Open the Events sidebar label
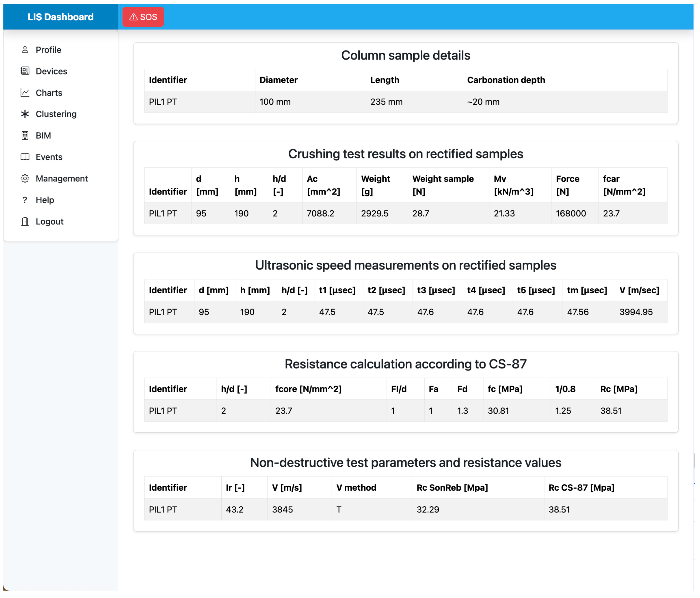 tap(49, 157)
